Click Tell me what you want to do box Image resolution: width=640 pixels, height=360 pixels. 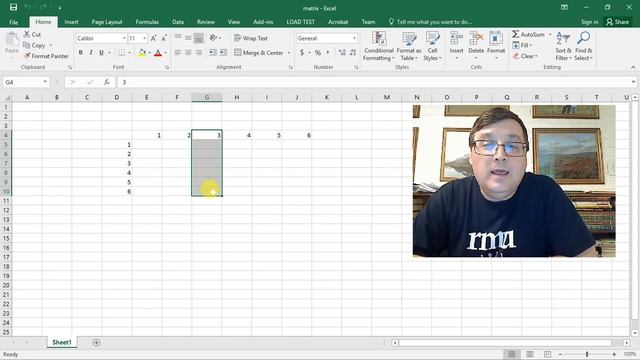pos(430,22)
